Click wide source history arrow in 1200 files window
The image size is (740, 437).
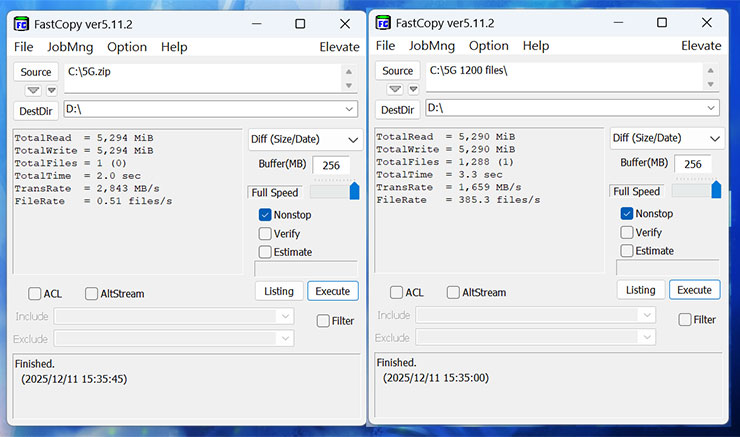[393, 89]
